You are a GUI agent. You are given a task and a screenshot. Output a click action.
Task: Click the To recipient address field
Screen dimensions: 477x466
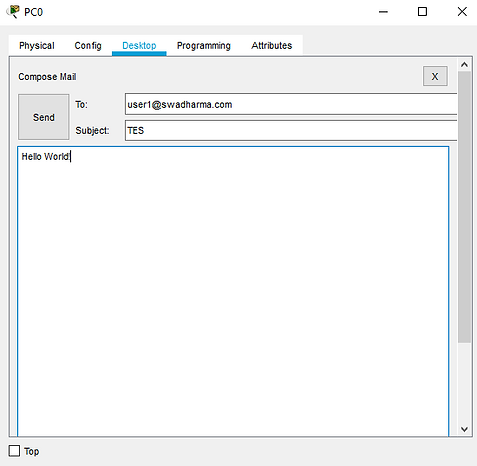point(291,104)
